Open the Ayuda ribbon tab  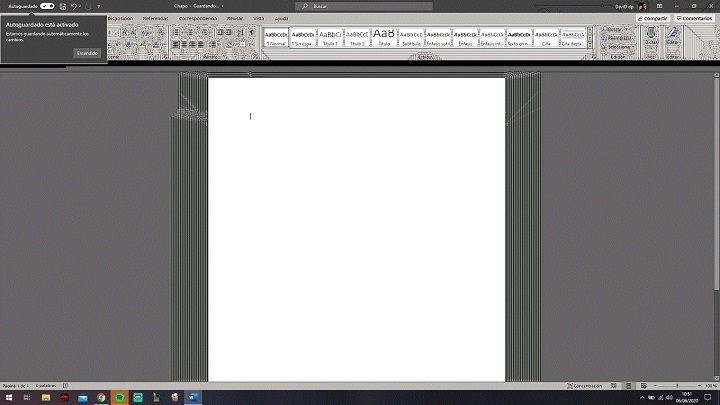coord(281,18)
